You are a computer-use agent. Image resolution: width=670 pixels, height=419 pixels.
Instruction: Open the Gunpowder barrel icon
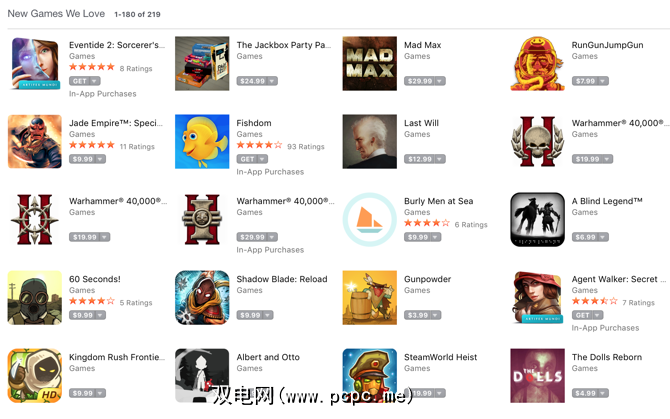(x=369, y=298)
